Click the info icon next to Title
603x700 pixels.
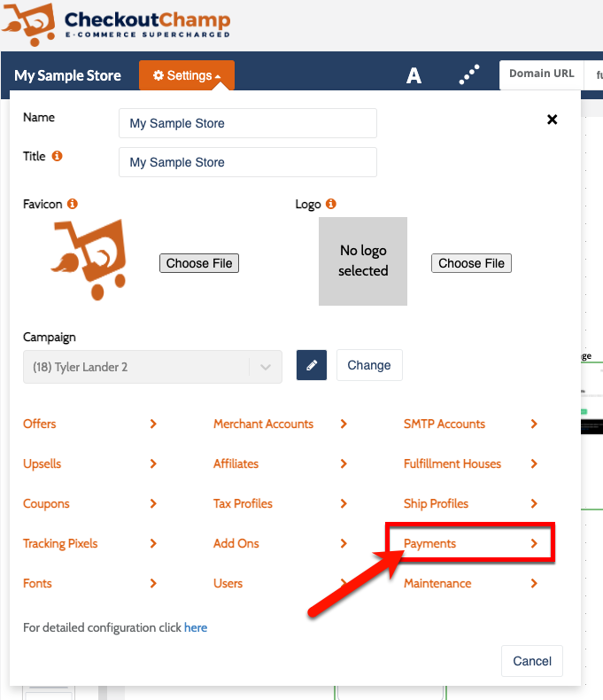click(x=58, y=156)
